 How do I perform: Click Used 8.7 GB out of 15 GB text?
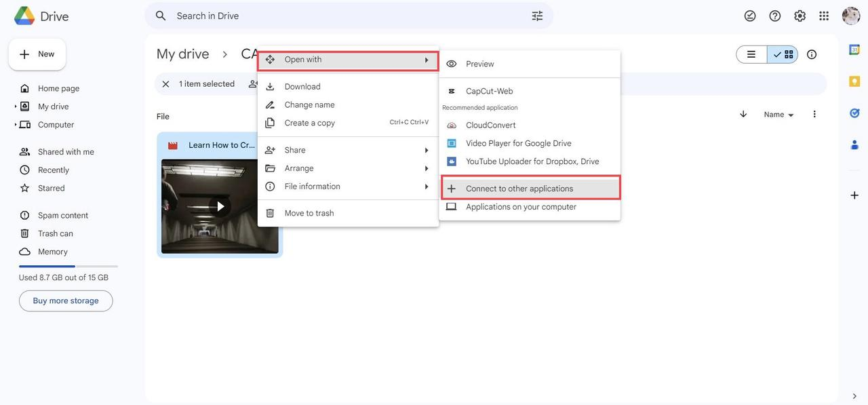pyautogui.click(x=64, y=277)
